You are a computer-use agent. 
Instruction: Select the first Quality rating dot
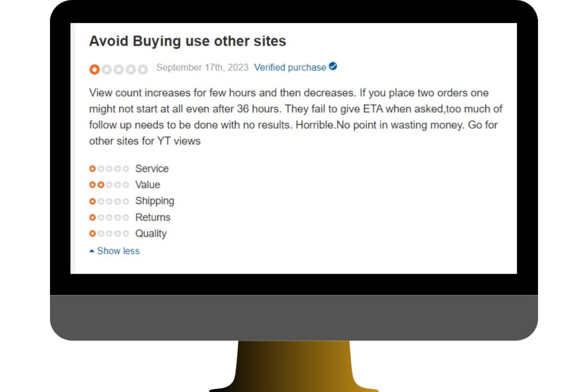[x=92, y=234]
